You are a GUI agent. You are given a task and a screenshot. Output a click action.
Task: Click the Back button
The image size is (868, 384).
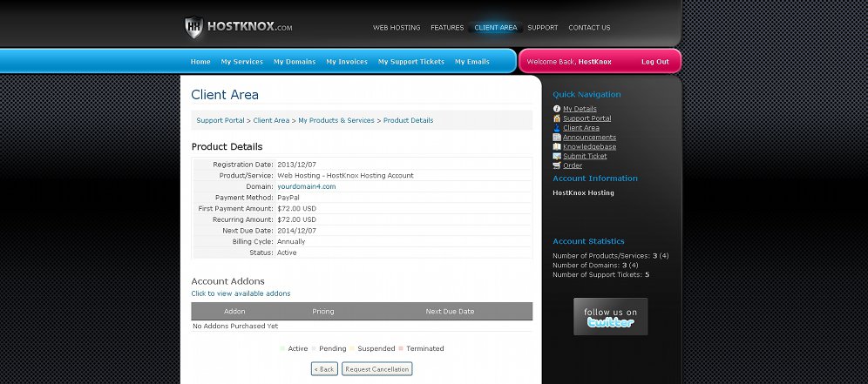tap(324, 369)
